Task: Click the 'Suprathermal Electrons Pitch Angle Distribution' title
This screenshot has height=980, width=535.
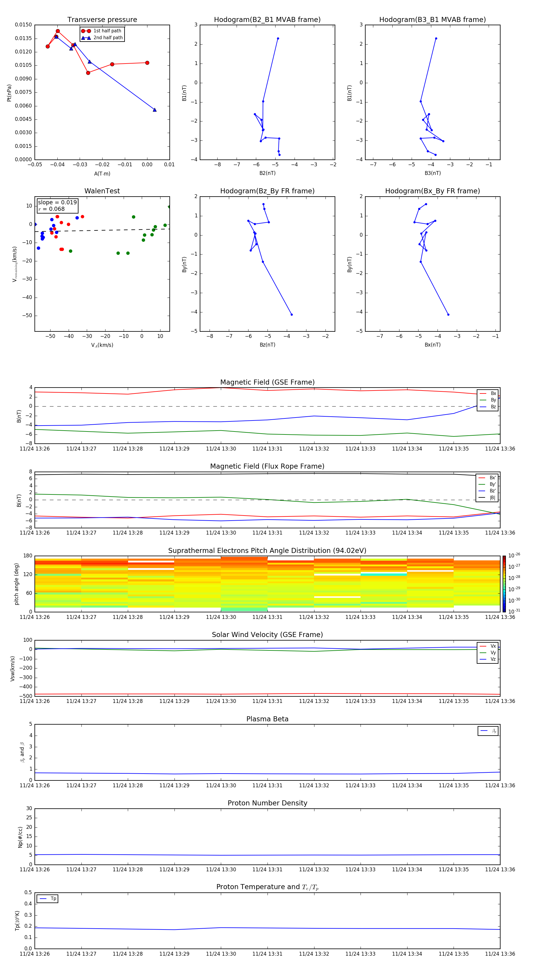Action: tap(267, 551)
